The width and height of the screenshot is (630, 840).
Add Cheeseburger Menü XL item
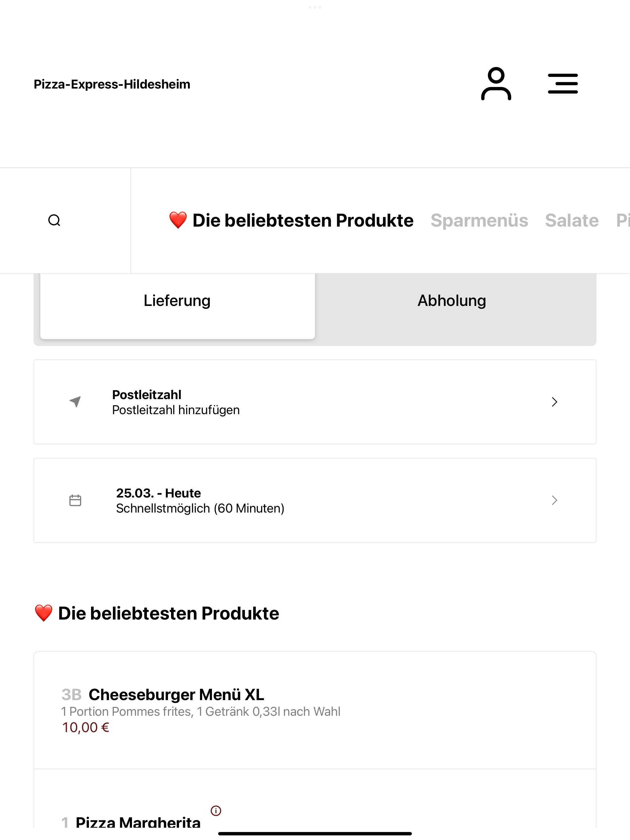point(315,710)
